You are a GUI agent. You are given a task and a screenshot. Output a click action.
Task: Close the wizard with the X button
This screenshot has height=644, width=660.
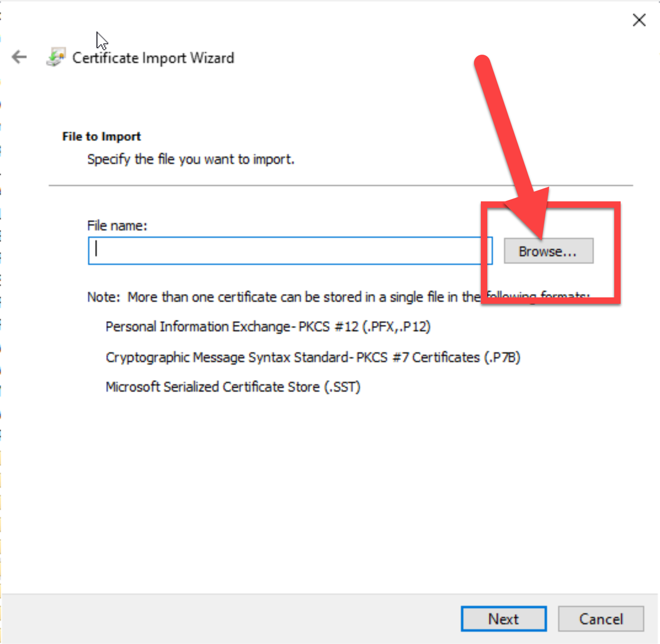(639, 20)
